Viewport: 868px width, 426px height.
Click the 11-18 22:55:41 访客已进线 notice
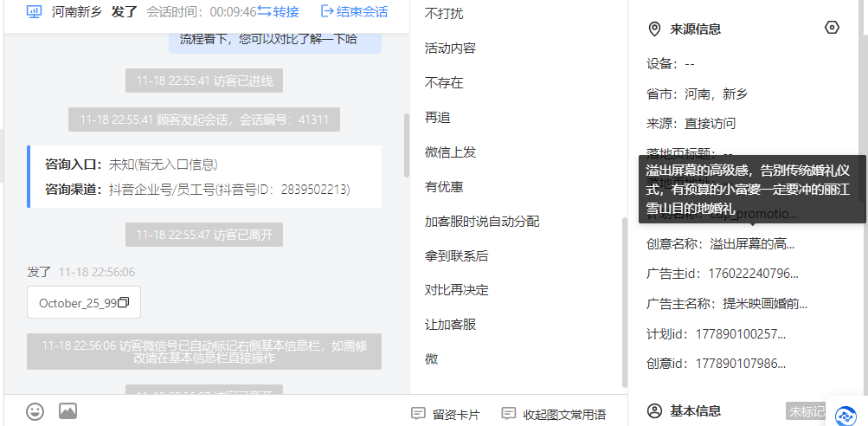(204, 81)
